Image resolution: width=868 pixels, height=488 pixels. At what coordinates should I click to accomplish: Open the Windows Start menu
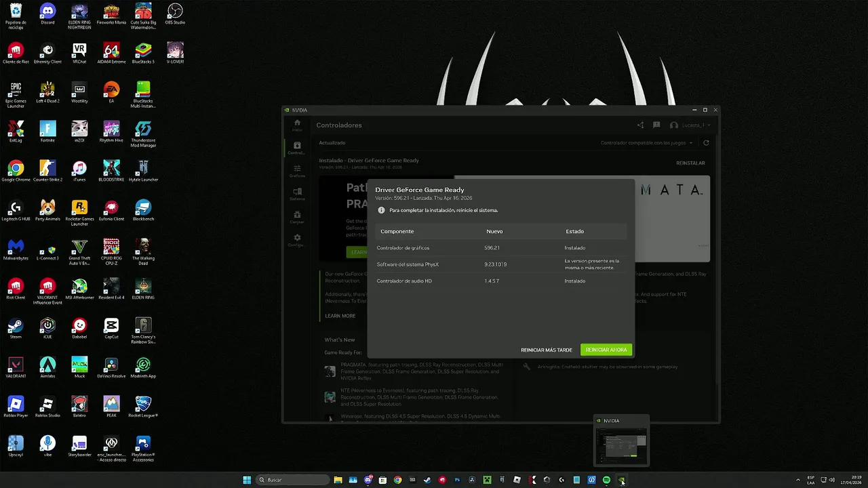tap(247, 480)
